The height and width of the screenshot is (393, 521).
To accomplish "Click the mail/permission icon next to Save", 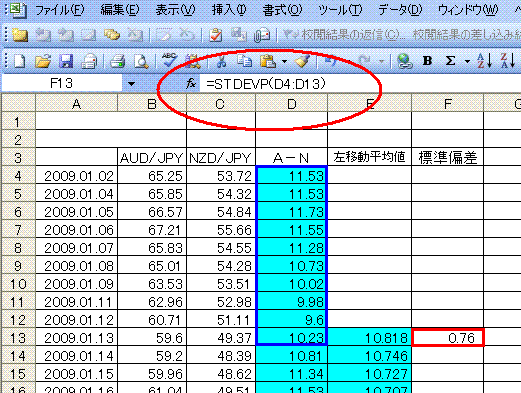I will [x=89, y=61].
